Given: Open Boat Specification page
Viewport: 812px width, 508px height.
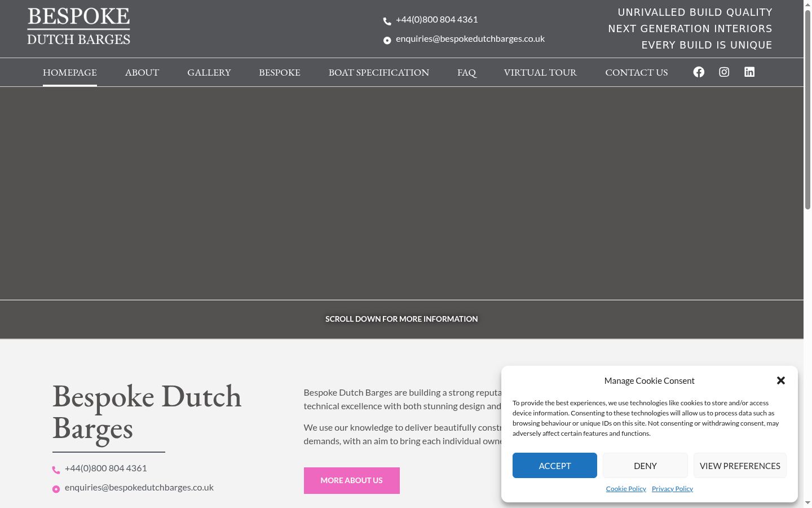Looking at the screenshot, I should click(x=379, y=72).
